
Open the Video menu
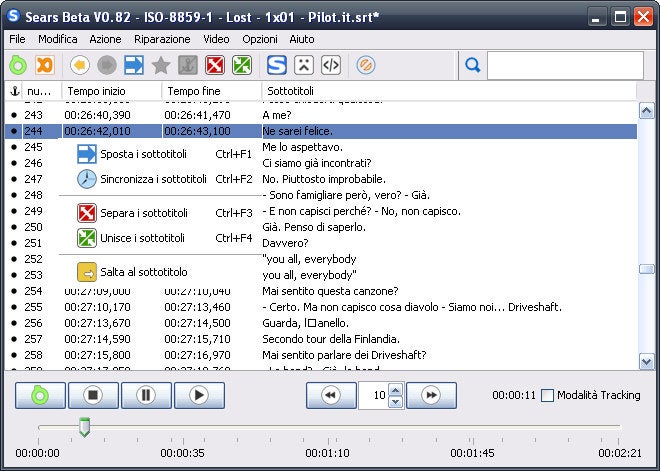[216, 39]
